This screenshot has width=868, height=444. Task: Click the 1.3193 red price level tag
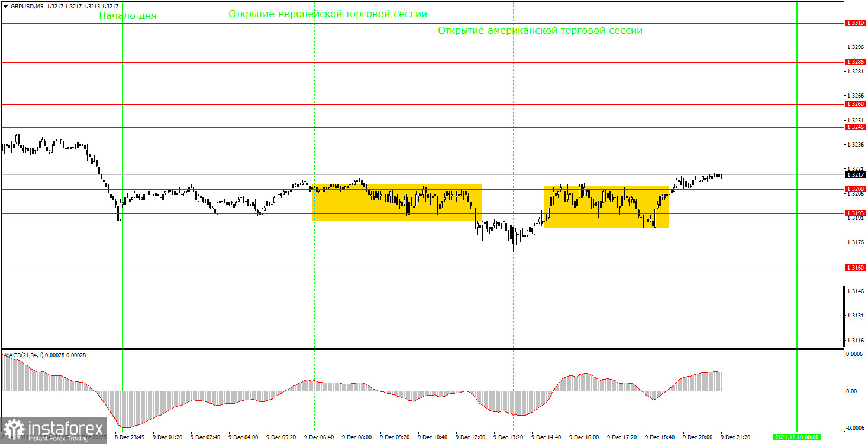(x=856, y=213)
